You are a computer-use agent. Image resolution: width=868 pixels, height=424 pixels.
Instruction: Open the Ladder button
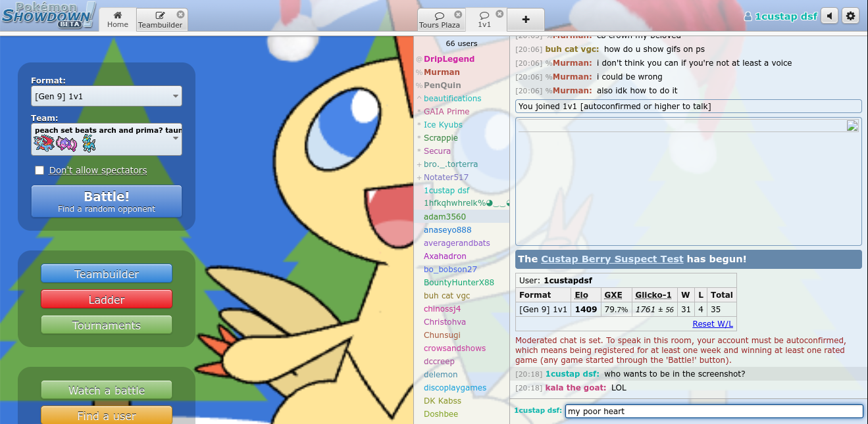point(107,300)
